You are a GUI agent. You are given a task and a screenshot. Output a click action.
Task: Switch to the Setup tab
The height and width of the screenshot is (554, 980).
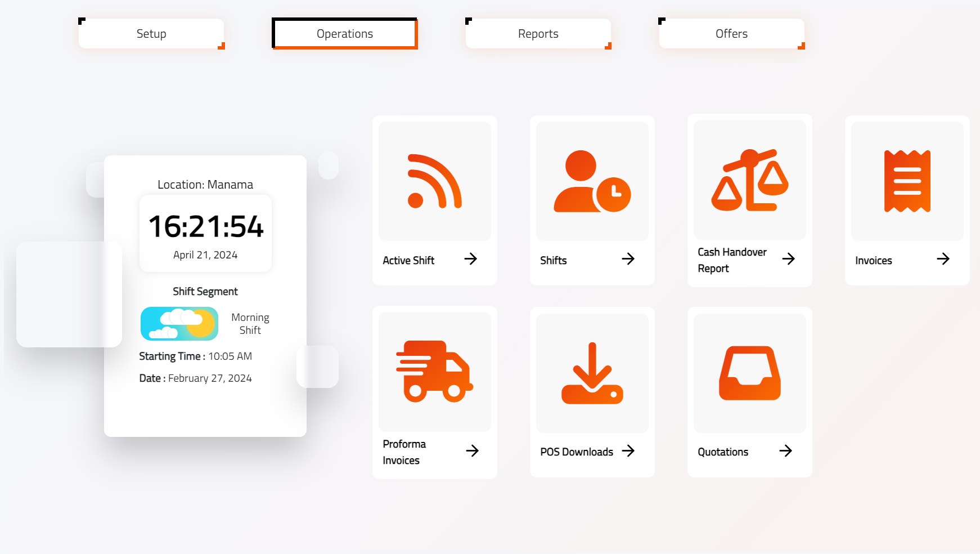tap(150, 33)
